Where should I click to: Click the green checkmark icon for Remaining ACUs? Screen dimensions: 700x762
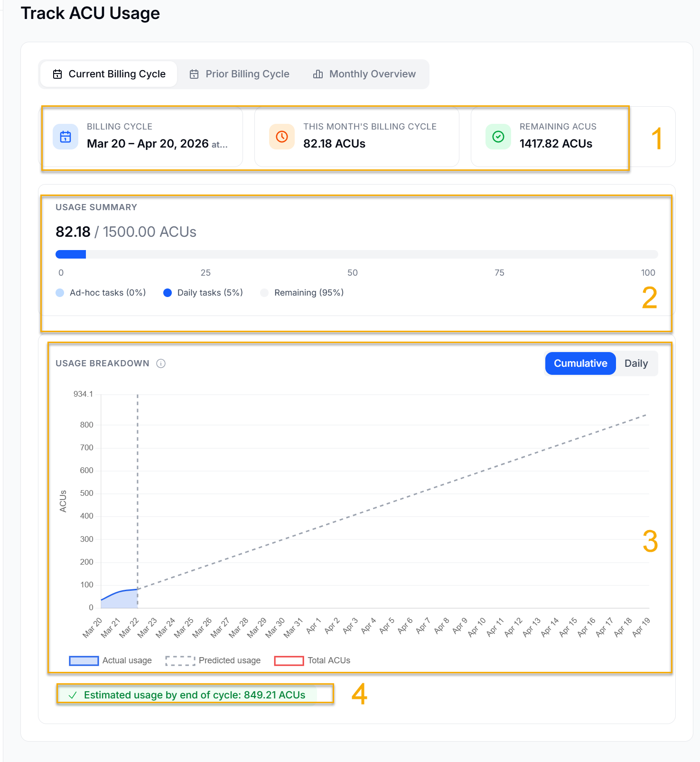[498, 137]
